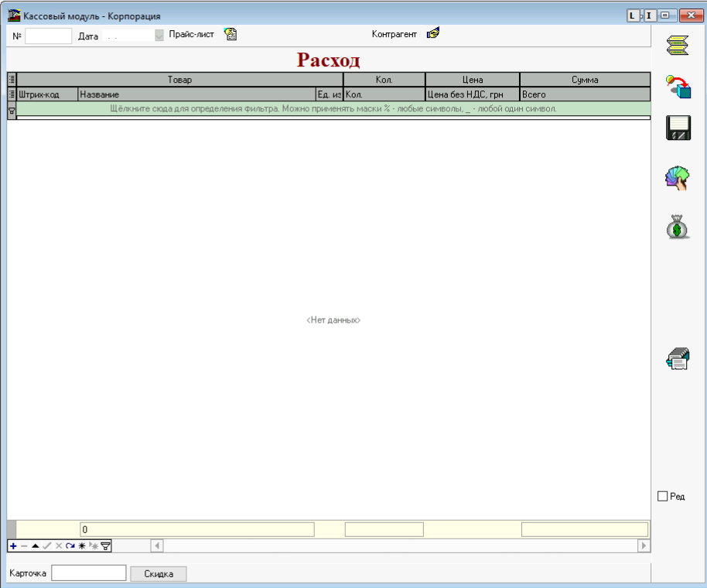The image size is (707, 588).
Task: Click the horizontal scrollbar right arrow
Action: [x=644, y=545]
